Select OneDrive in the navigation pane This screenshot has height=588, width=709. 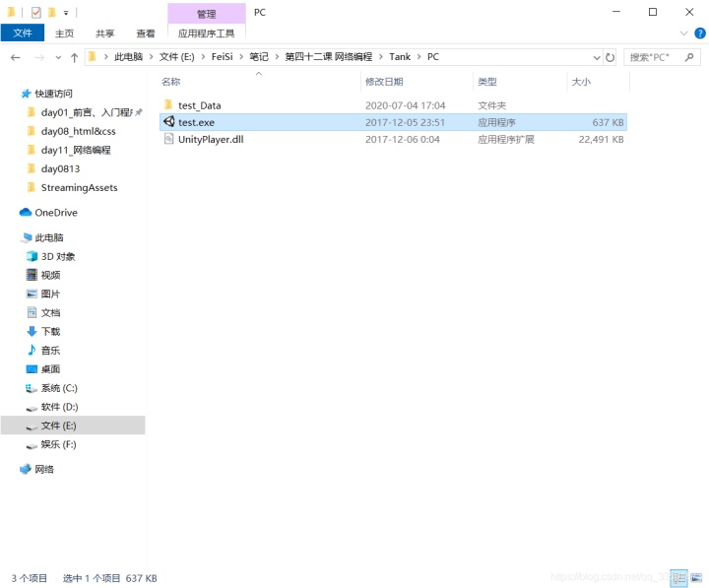click(x=55, y=213)
